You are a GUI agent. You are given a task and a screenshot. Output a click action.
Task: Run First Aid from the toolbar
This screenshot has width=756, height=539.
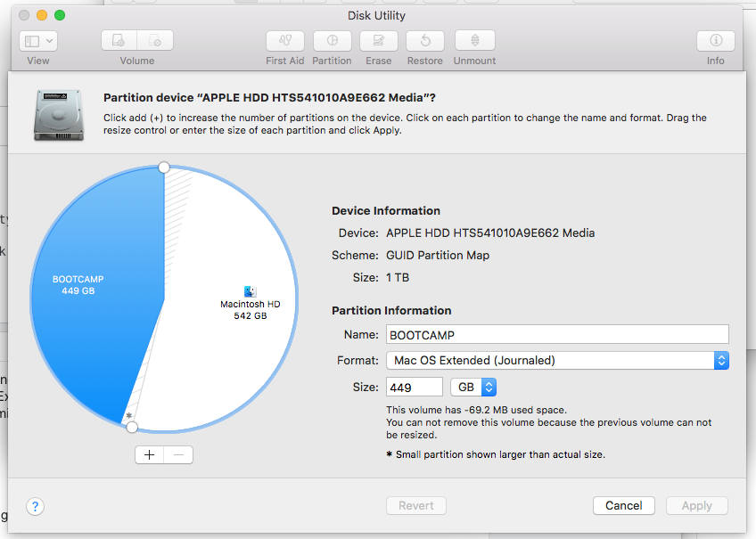click(285, 41)
